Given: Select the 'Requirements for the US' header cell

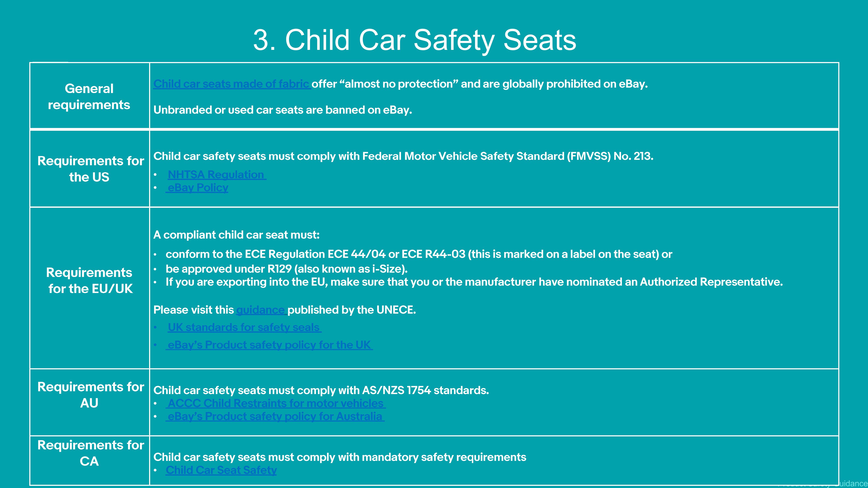Looking at the screenshot, I should [90, 169].
